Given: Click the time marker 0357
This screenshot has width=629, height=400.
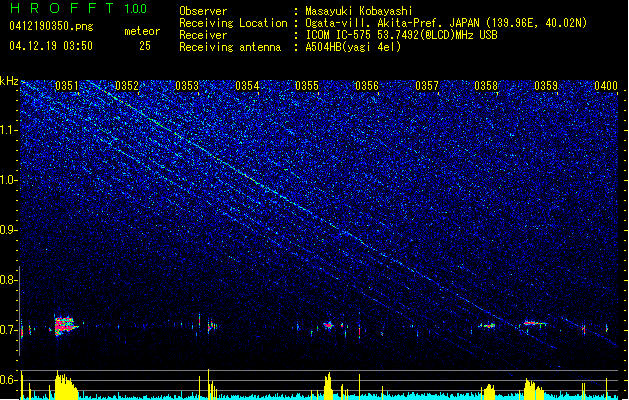Looking at the screenshot, I should 427,86.
